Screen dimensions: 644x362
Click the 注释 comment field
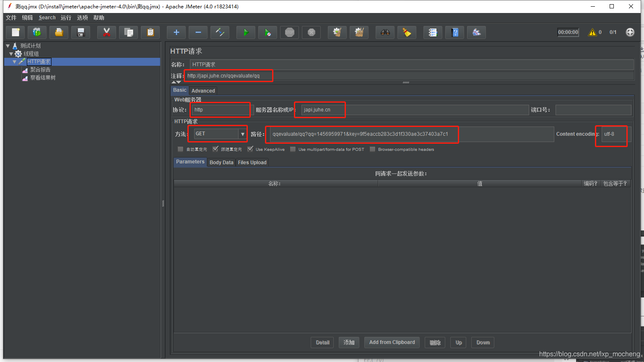409,76
